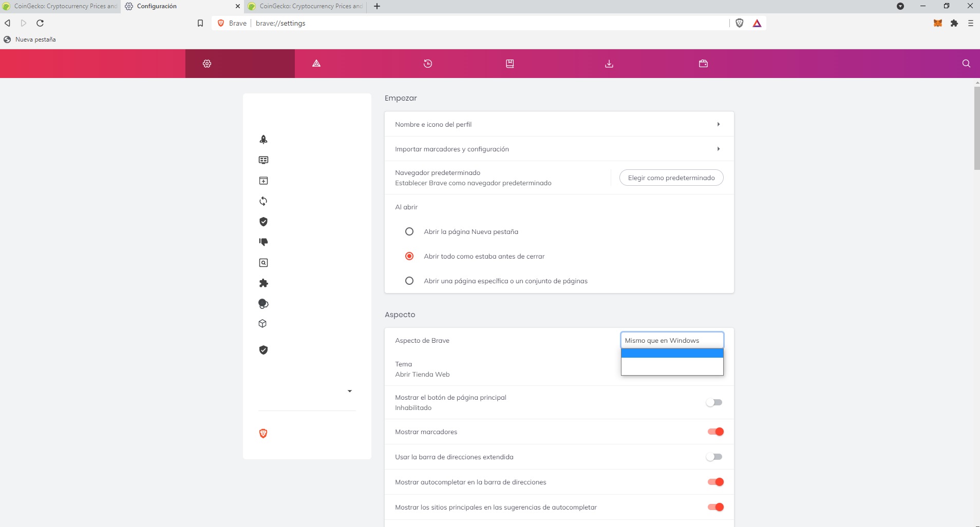980x527 pixels.
Task: Toggle Mostrar los sitios principales en sugerencias
Action: coord(715,507)
